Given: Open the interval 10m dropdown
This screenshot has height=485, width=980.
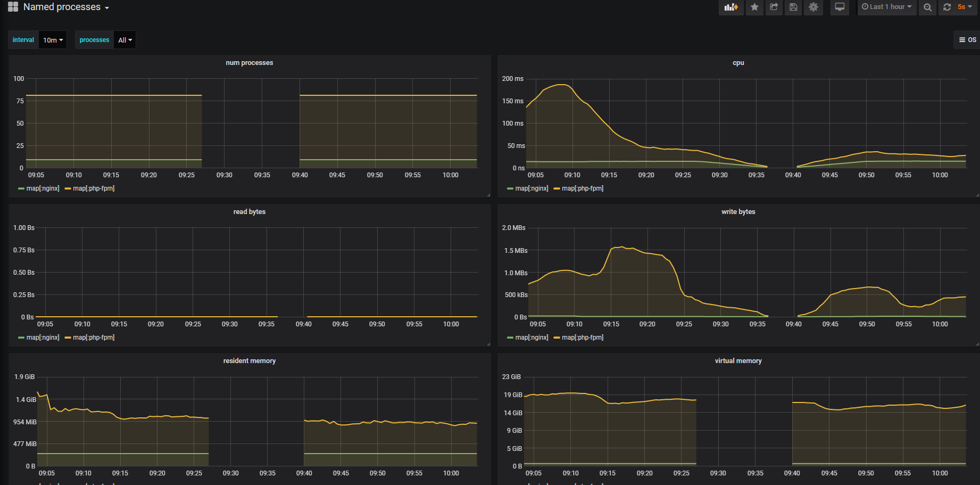Looking at the screenshot, I should (x=53, y=39).
